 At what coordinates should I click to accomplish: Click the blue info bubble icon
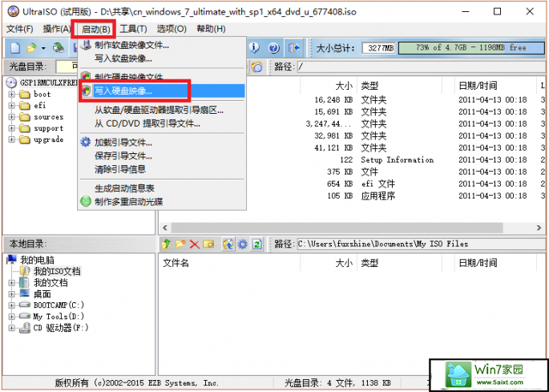[x=254, y=47]
